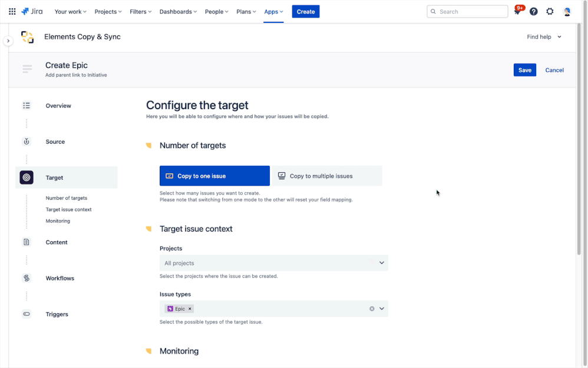Viewport: 588px width, 368px height.
Task: Click the Content document icon in sidebar
Action: (x=27, y=242)
